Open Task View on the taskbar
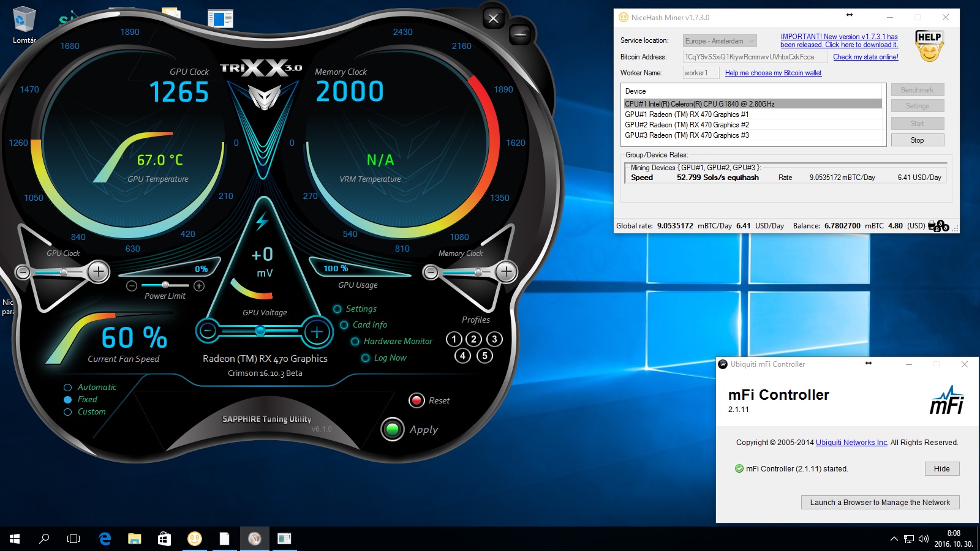 73,539
